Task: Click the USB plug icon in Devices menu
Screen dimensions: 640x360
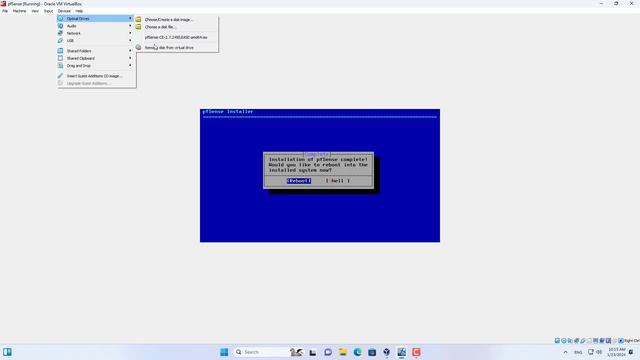Action: tap(60, 40)
